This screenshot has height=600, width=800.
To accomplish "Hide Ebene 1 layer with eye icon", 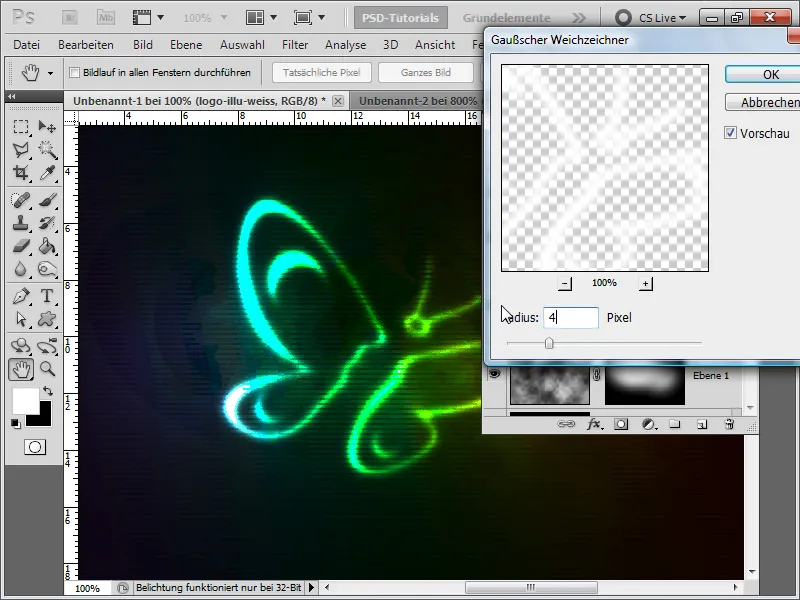I will click(x=493, y=374).
